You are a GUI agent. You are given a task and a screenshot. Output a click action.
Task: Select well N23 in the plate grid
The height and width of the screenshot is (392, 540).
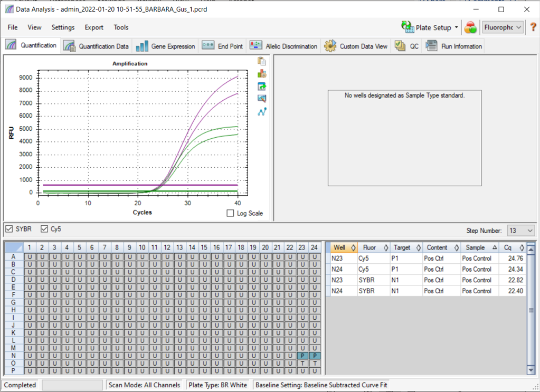(302, 356)
